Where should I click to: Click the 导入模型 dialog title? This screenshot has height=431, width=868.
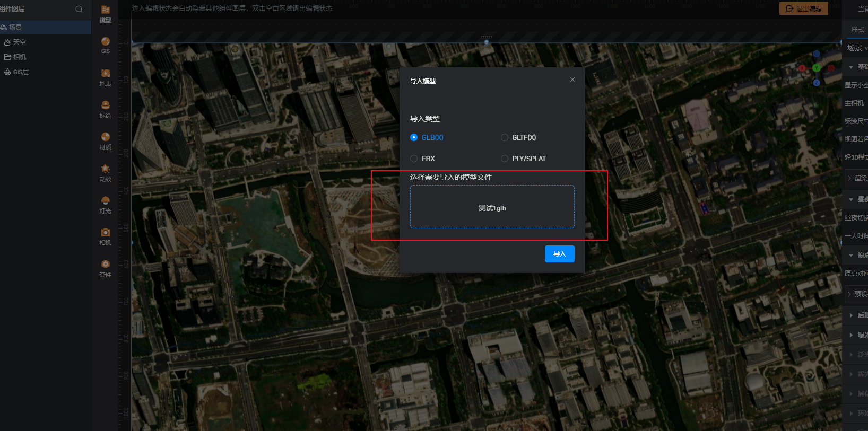[423, 81]
